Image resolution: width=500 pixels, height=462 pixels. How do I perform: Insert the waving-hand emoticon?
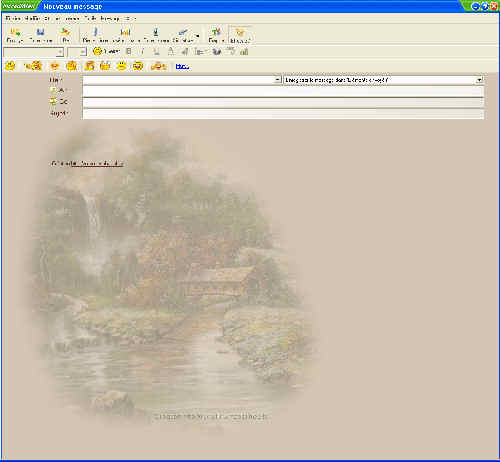(34, 66)
